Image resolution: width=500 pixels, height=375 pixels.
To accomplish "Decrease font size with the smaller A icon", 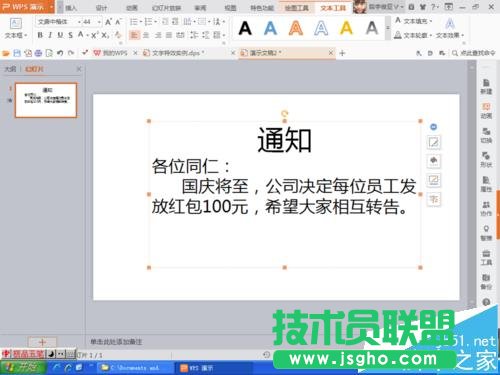I will pos(118,22).
